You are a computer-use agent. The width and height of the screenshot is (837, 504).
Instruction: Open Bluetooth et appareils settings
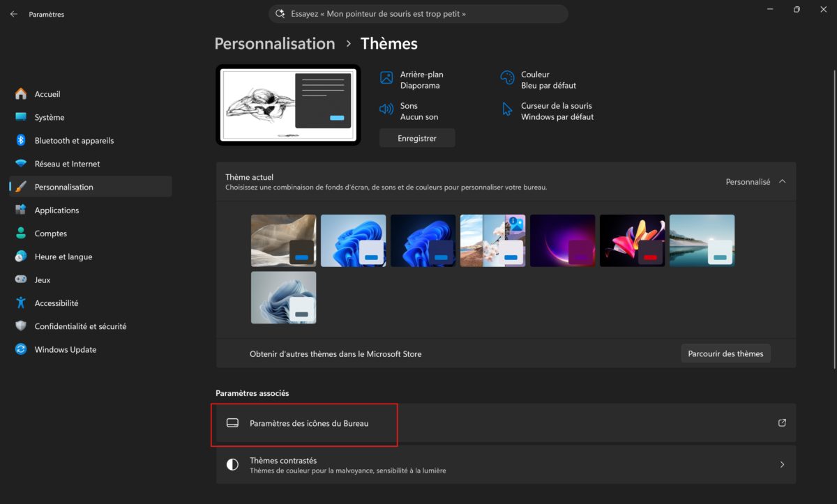(x=91, y=140)
